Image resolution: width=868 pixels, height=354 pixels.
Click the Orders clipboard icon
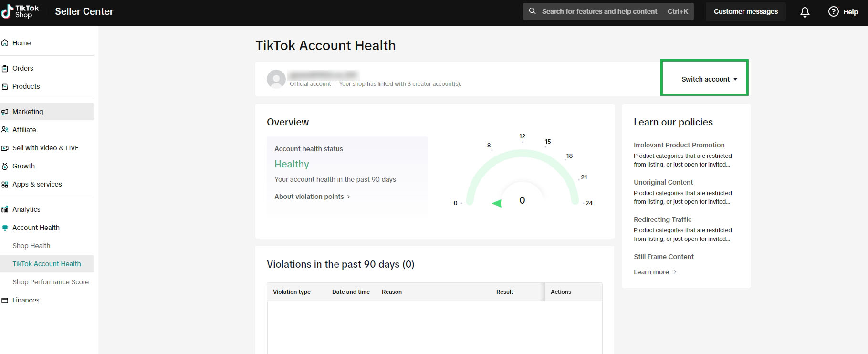pyautogui.click(x=5, y=68)
